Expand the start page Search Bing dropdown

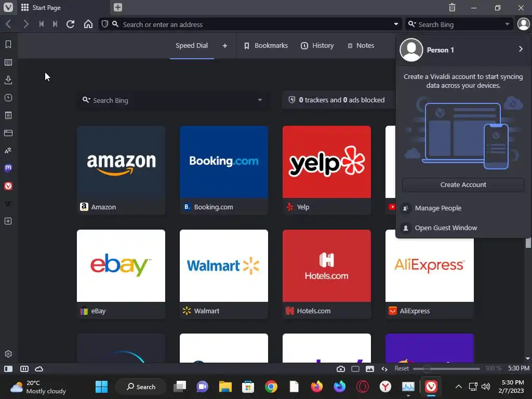coord(260,100)
